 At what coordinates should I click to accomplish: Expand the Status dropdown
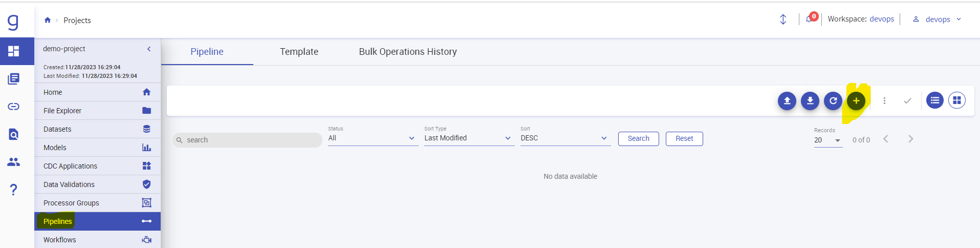373,138
